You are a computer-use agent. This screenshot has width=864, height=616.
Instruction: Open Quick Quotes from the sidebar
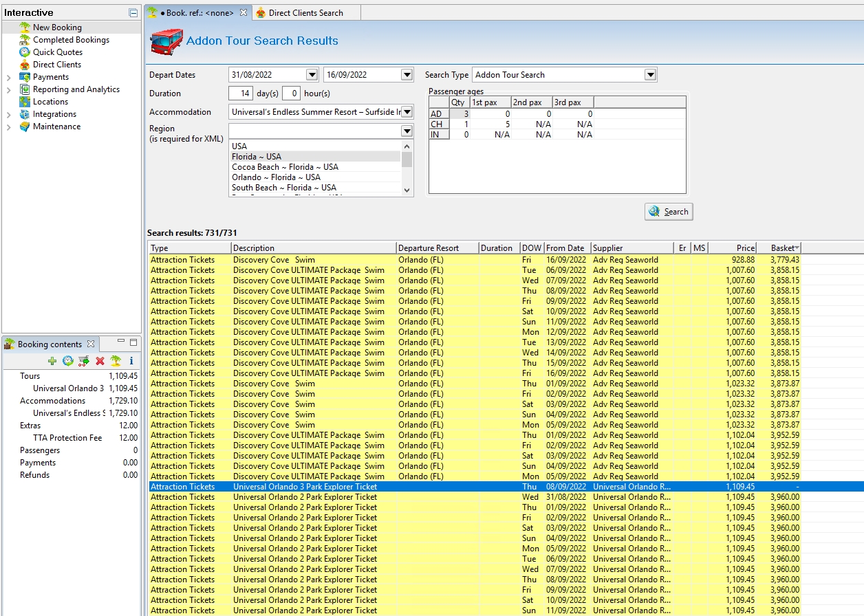58,52
